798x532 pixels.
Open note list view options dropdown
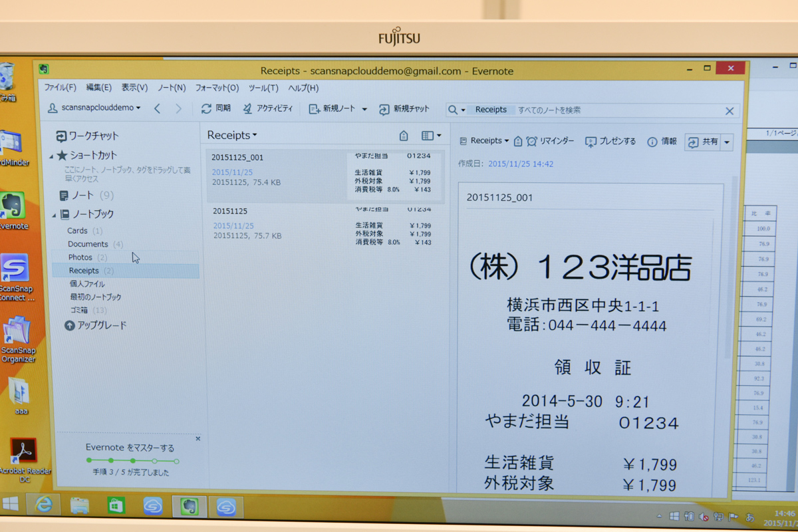point(431,136)
